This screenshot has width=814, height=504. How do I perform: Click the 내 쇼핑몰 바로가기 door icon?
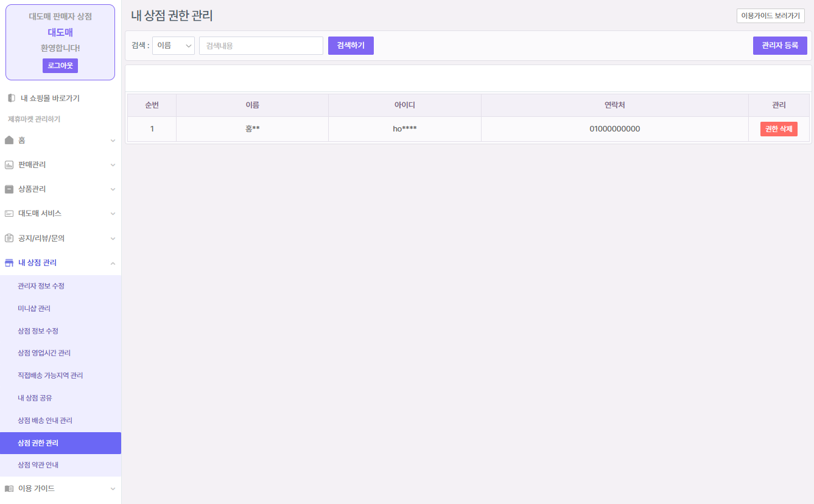[11, 98]
